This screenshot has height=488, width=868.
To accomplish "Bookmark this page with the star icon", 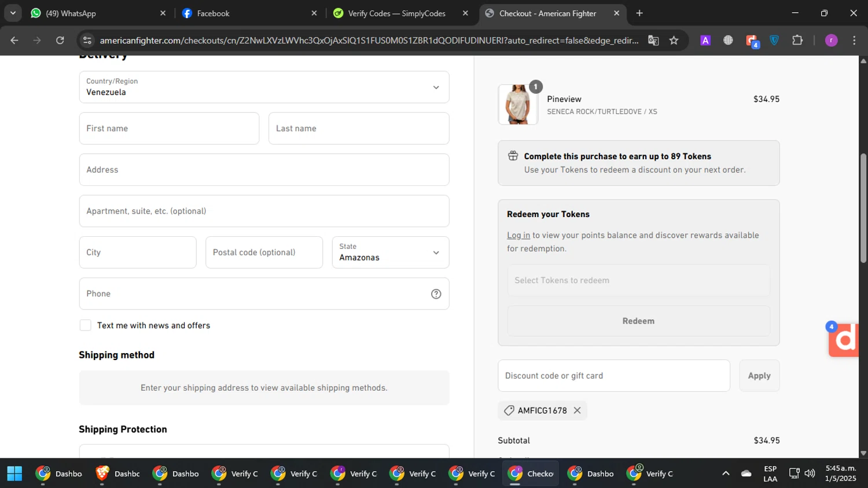I will [674, 40].
